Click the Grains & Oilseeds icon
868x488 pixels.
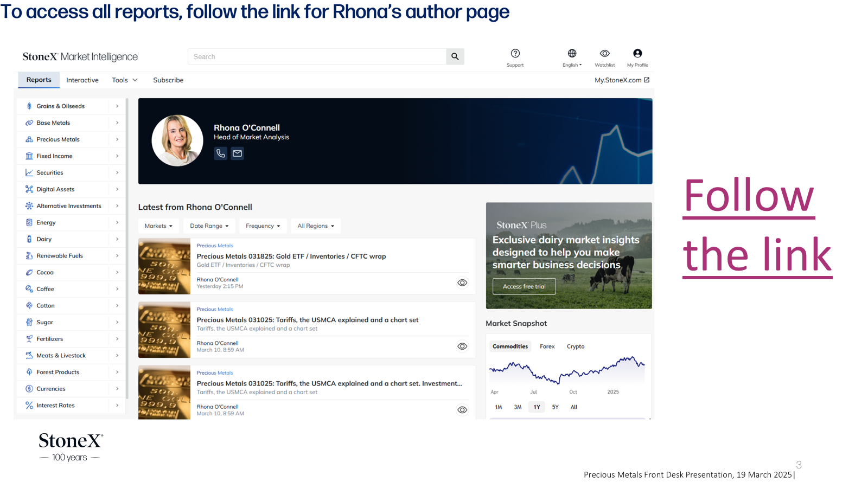pyautogui.click(x=29, y=106)
